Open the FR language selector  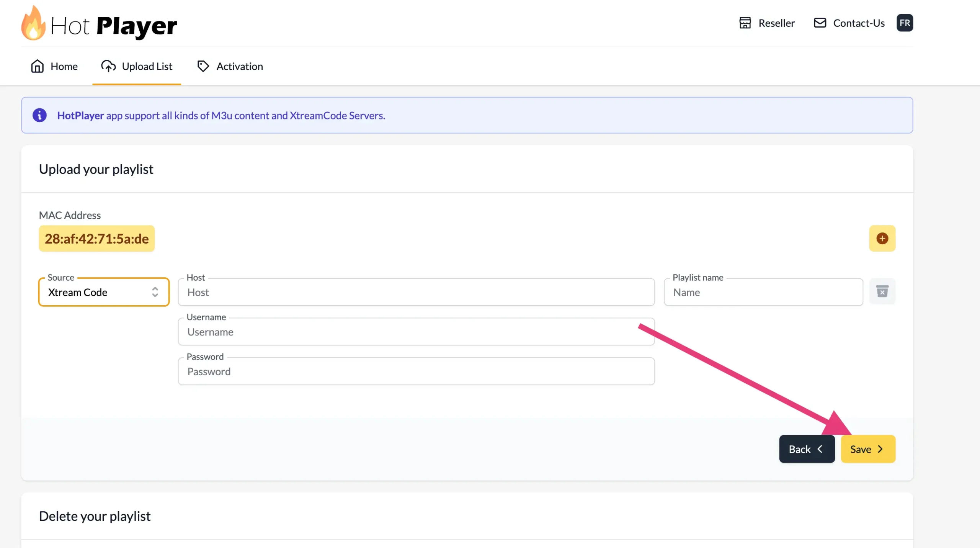pyautogui.click(x=905, y=23)
